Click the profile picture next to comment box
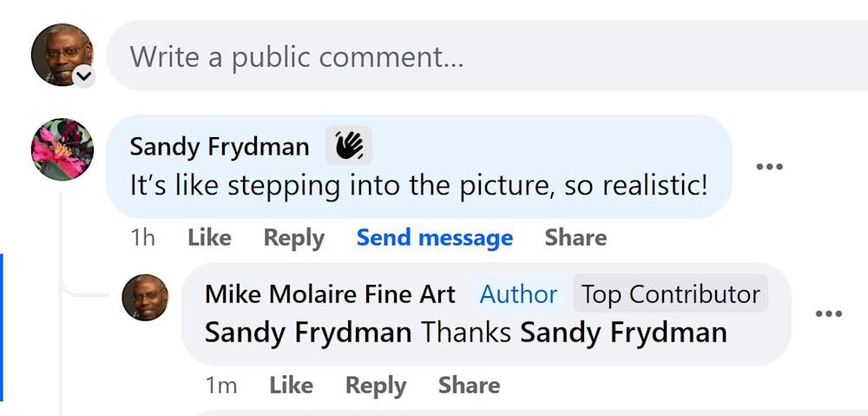 [x=62, y=55]
